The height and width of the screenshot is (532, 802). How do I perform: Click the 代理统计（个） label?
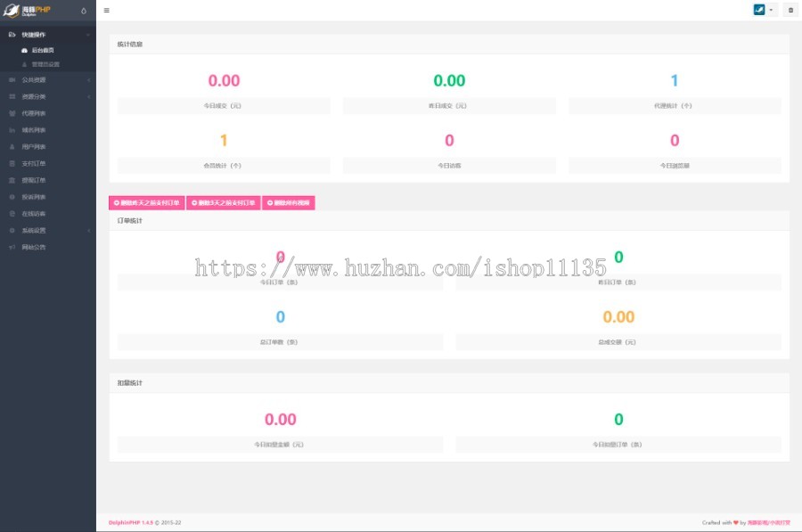coord(673,106)
